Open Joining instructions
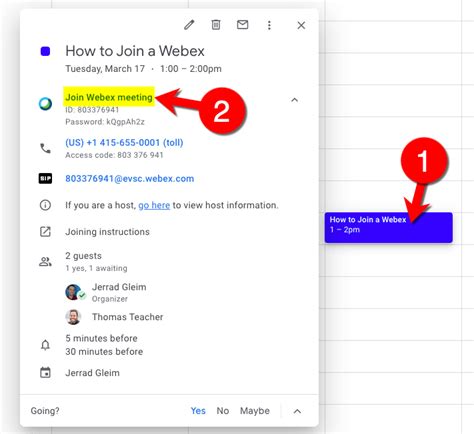The height and width of the screenshot is (434, 474). coord(107,232)
